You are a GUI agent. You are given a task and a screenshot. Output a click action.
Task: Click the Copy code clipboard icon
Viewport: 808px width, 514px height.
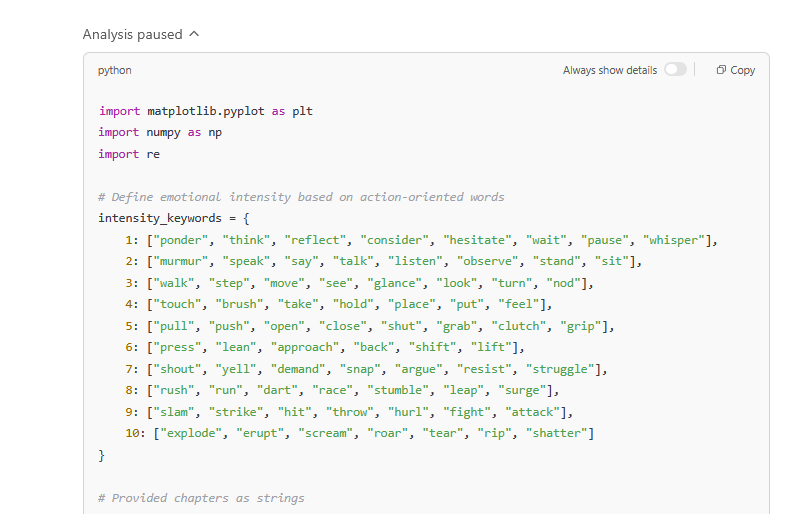point(721,70)
